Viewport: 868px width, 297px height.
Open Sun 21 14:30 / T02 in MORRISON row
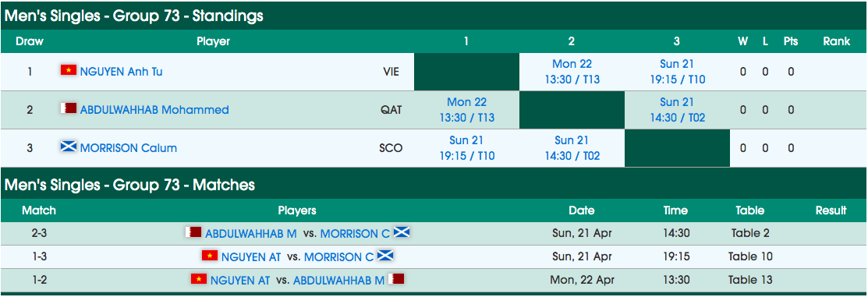(572, 147)
